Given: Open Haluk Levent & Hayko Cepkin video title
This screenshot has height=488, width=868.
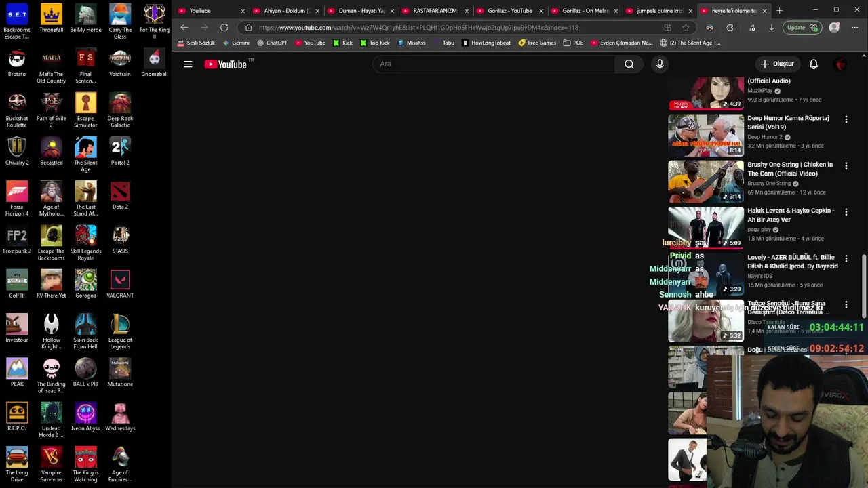Looking at the screenshot, I should [x=791, y=215].
